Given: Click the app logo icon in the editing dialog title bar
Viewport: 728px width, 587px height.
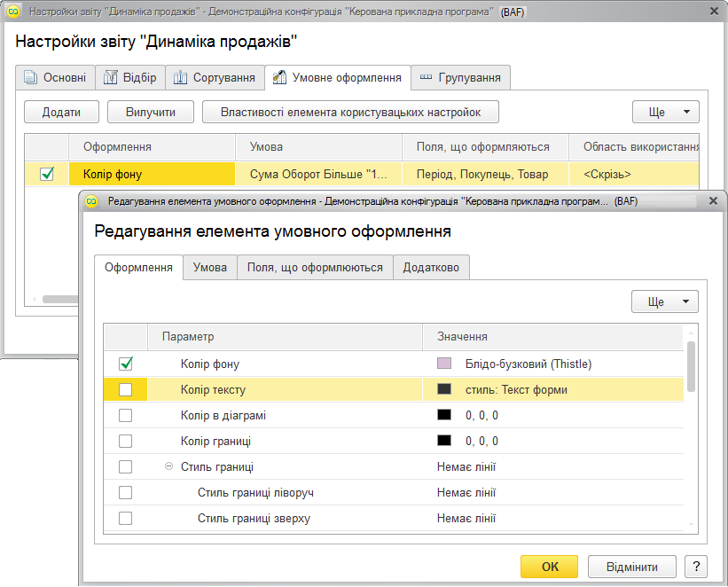Looking at the screenshot, I should [91, 201].
